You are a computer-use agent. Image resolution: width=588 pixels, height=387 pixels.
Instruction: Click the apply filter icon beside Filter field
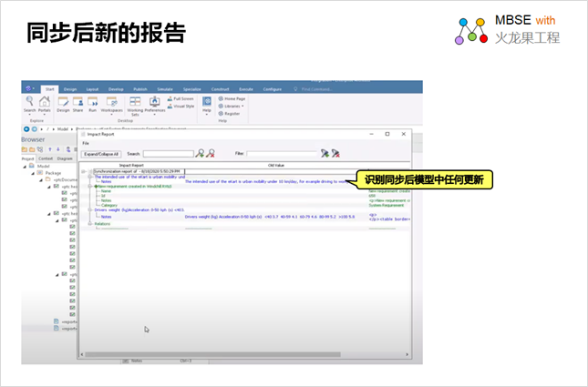tap(325, 154)
